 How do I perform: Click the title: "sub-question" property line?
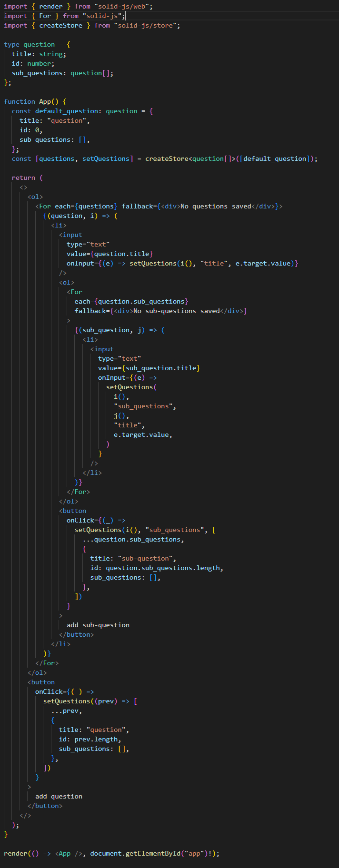click(x=133, y=558)
